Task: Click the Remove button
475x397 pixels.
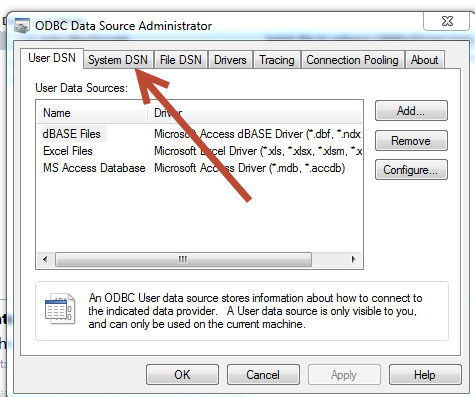Action: pyautogui.click(x=411, y=141)
